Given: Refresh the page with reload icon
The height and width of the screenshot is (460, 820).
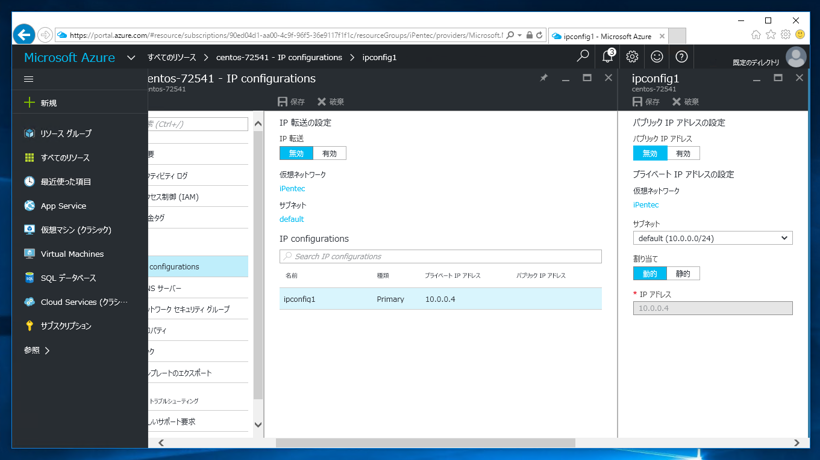Looking at the screenshot, I should [x=539, y=35].
